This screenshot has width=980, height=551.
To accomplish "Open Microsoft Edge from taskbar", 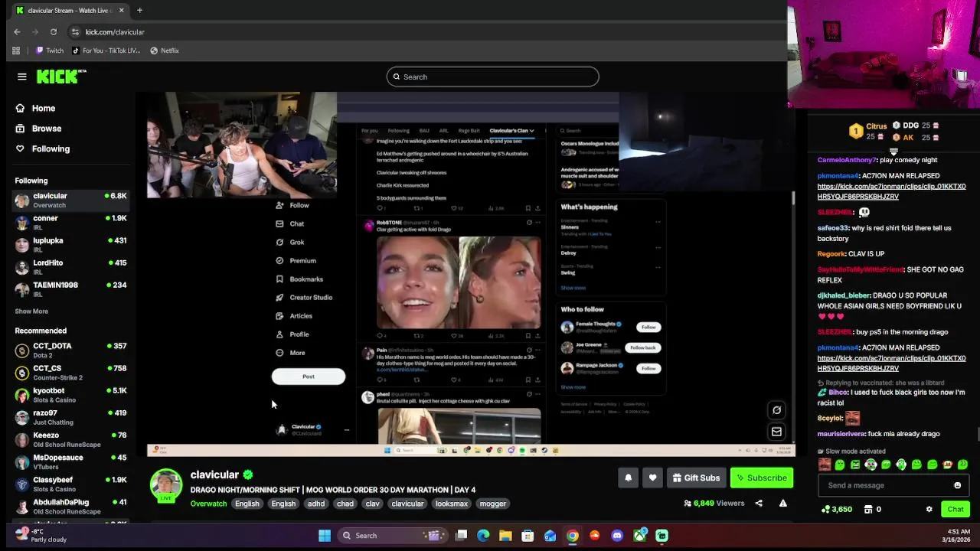I will 483,536.
